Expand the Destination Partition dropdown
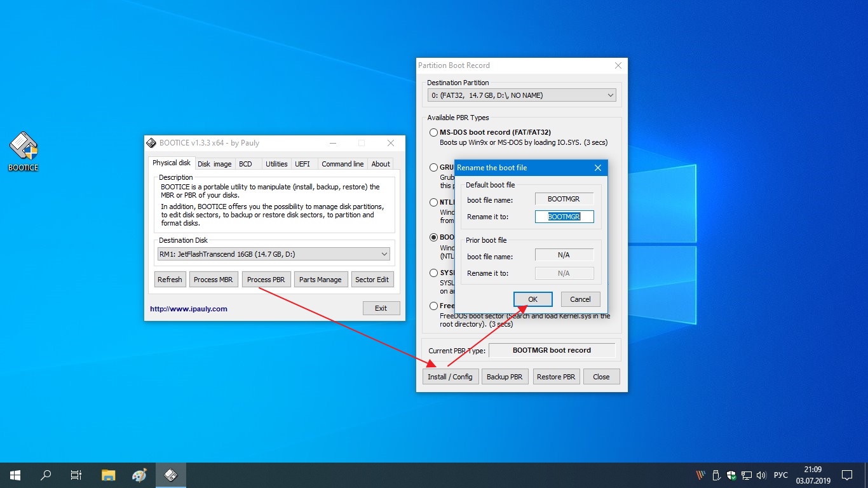Image resolution: width=868 pixels, height=488 pixels. point(522,95)
